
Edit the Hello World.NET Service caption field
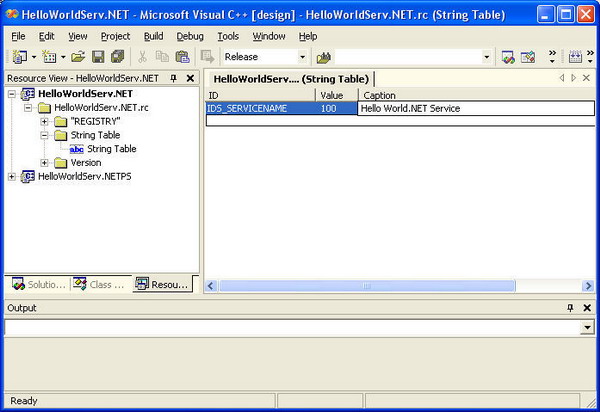(x=476, y=109)
